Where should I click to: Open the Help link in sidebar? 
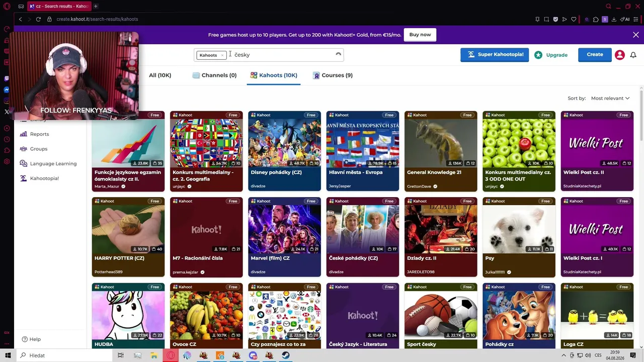[x=31, y=339]
